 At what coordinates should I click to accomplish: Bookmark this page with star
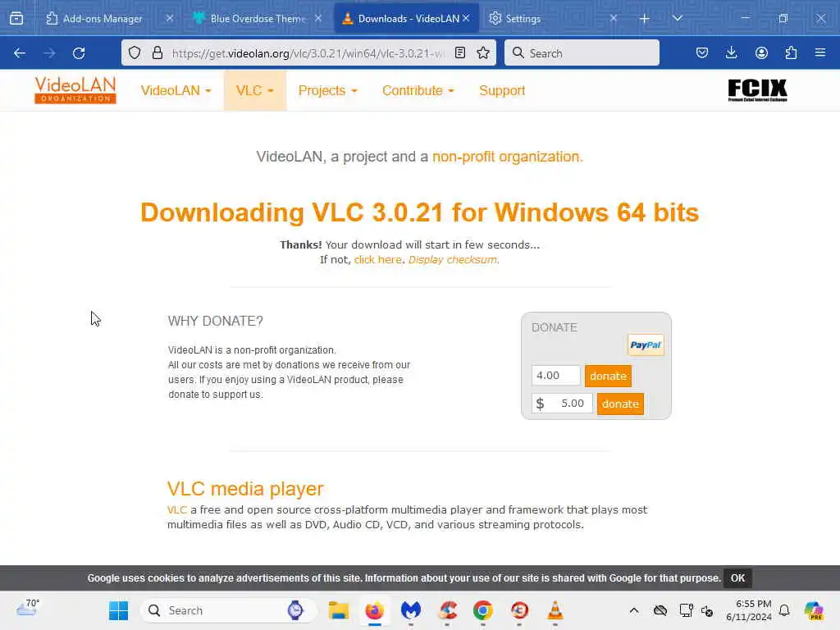tap(483, 52)
